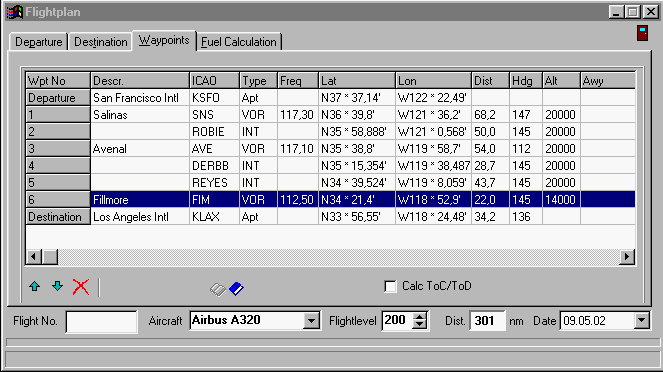Click the Flightlevel value field showing 200

pos(397,321)
